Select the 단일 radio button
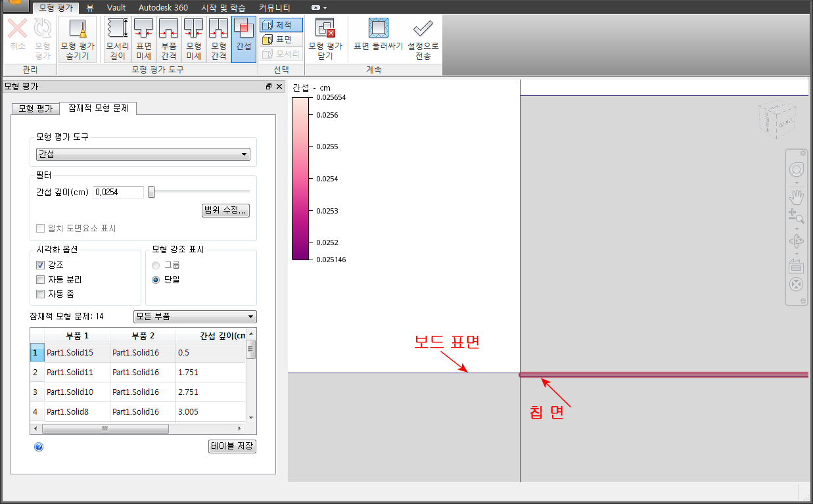 (x=156, y=279)
